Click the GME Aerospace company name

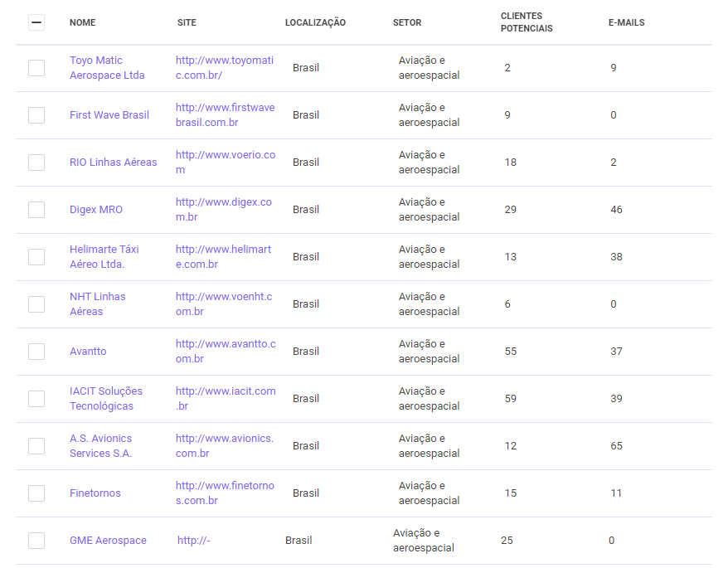point(108,541)
